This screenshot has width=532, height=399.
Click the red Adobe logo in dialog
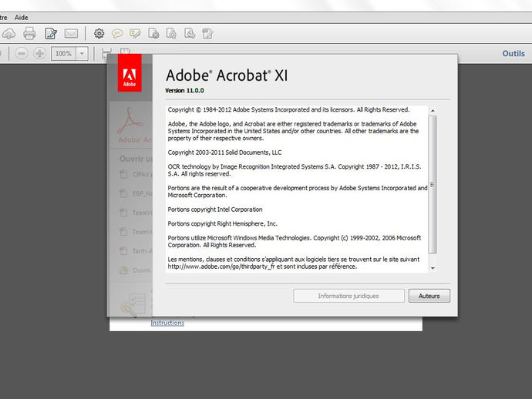pyautogui.click(x=130, y=72)
